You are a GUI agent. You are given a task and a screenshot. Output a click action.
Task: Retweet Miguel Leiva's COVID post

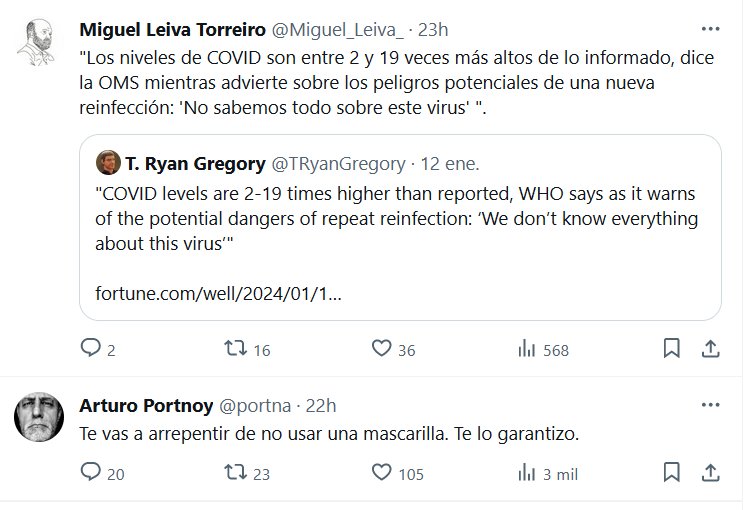pyautogui.click(x=234, y=349)
